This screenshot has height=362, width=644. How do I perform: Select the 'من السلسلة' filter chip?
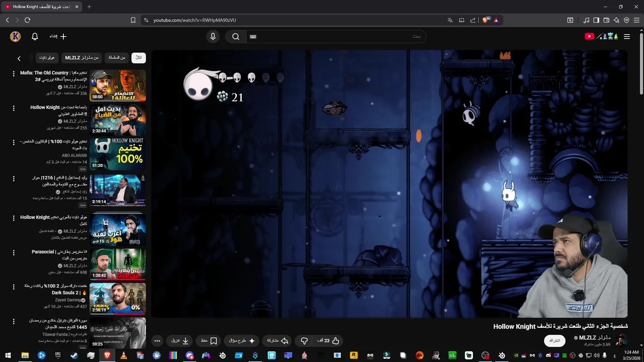(x=117, y=58)
